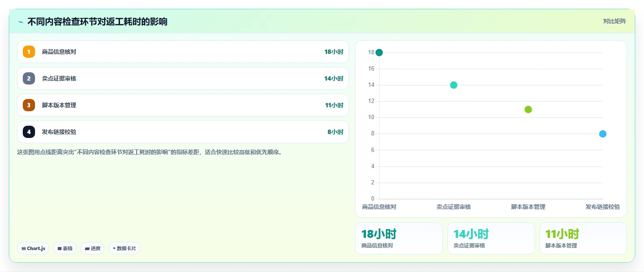Click the dark rank 4 badge

point(29,132)
